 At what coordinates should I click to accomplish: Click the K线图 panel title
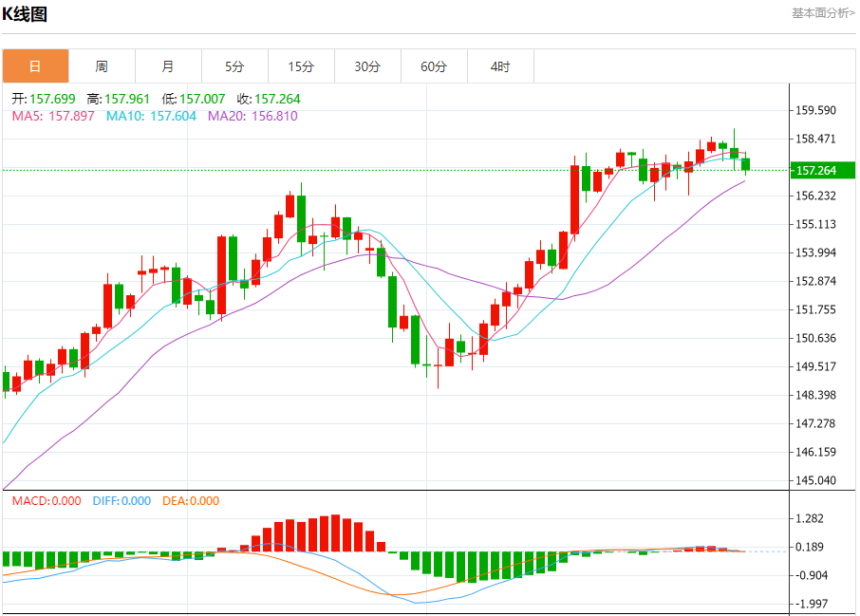pos(25,14)
